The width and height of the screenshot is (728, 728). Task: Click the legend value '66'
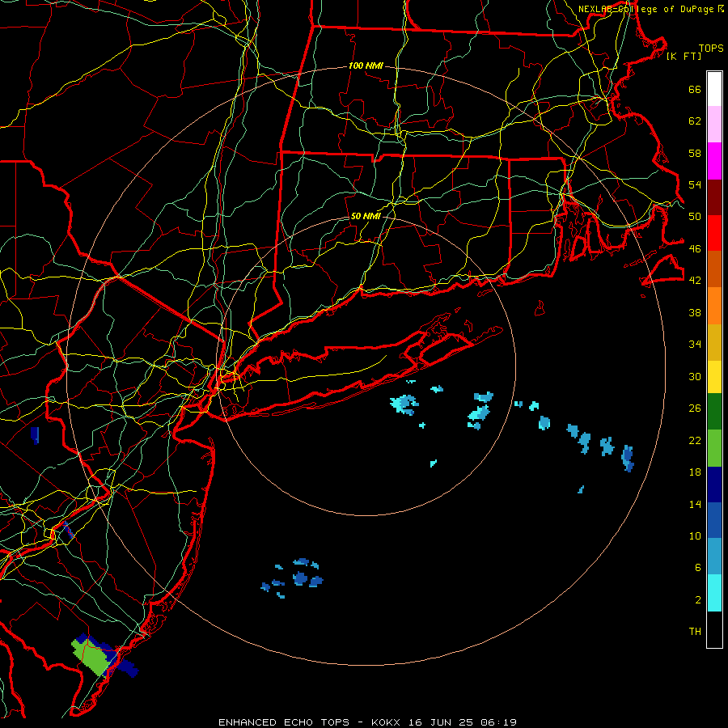pyautogui.click(x=695, y=90)
